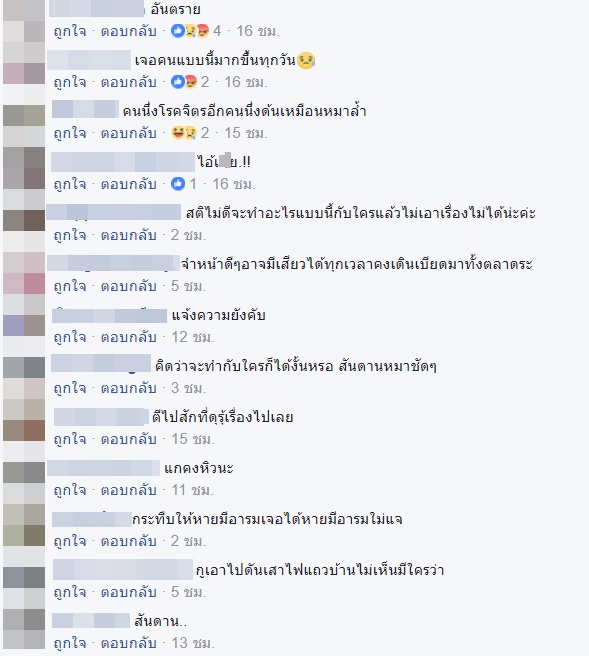The height and width of the screenshot is (656, 589).
Task: Reply to "เจอคนแบบนี้มากขึ้นทุกวัน" comment
Action: (x=129, y=82)
